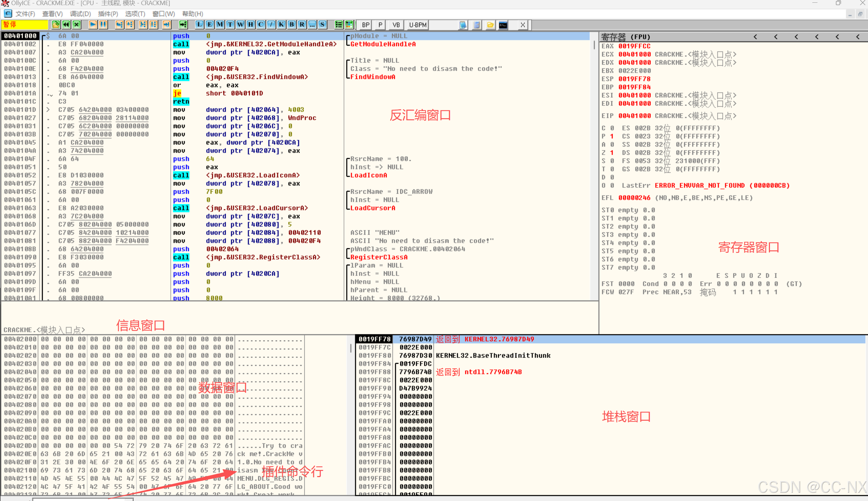Select the retn instruction at 0040101C

point(181,101)
